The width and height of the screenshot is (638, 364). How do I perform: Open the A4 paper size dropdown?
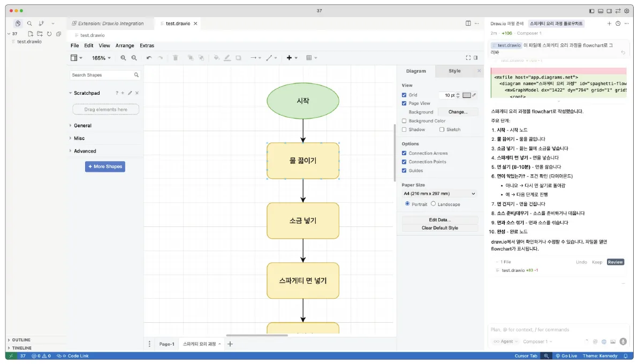pyautogui.click(x=439, y=193)
